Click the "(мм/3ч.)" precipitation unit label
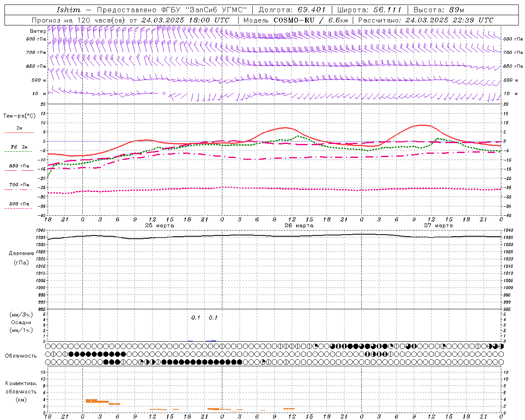Image resolution: width=525 pixels, height=420 pixels. [21, 315]
